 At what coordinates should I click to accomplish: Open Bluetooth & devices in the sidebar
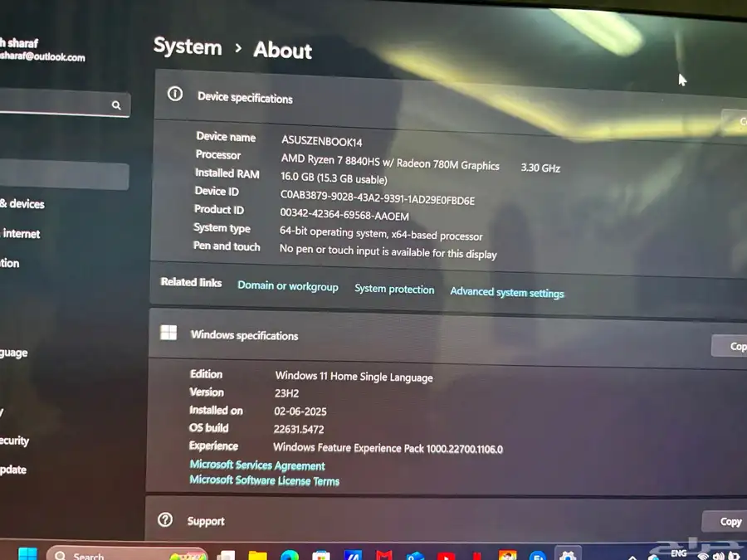point(22,204)
